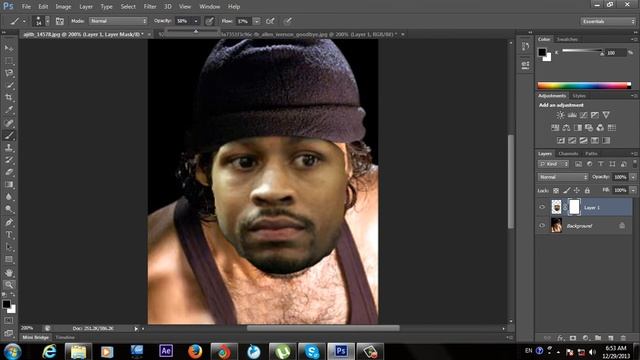This screenshot has width=640, height=360.
Task: Hide the Background layer eye icon
Action: (542, 225)
